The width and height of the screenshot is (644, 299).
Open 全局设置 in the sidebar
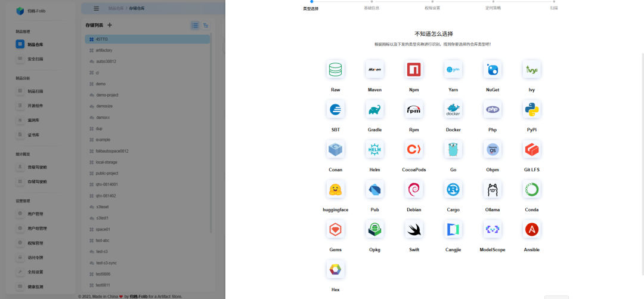35,272
